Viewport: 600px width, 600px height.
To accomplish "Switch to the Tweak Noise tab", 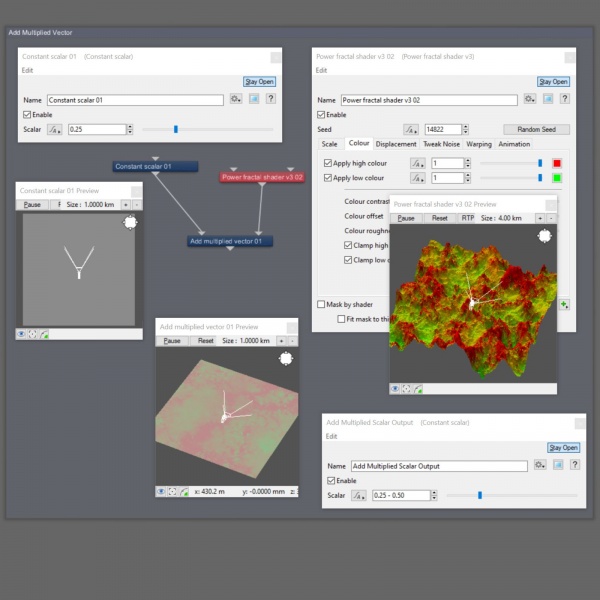I will (441, 144).
